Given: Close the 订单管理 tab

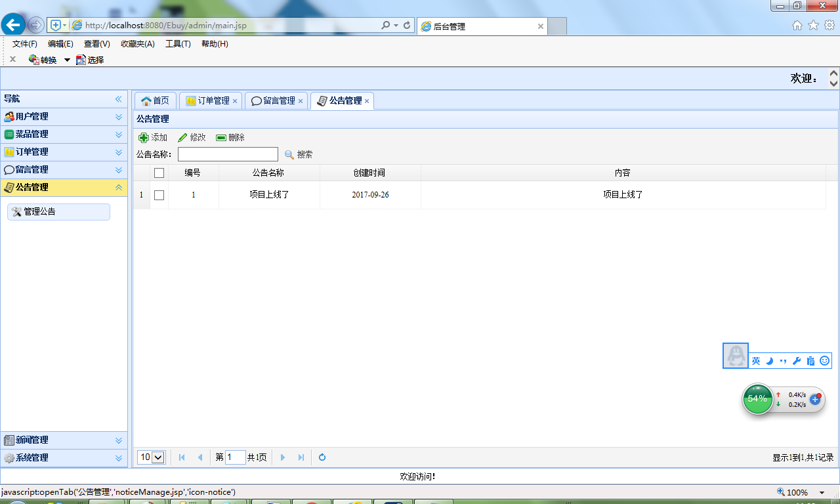Looking at the screenshot, I should point(235,101).
